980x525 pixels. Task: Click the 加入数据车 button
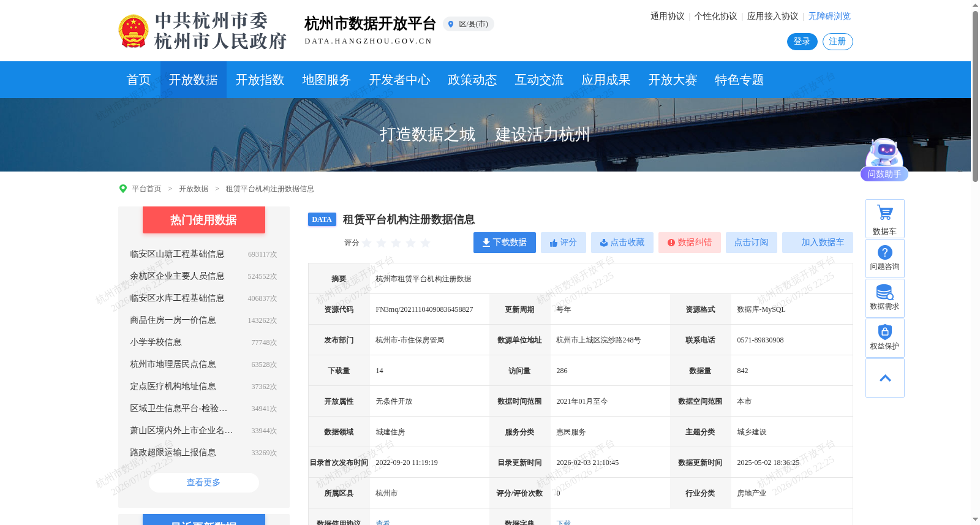(x=818, y=243)
